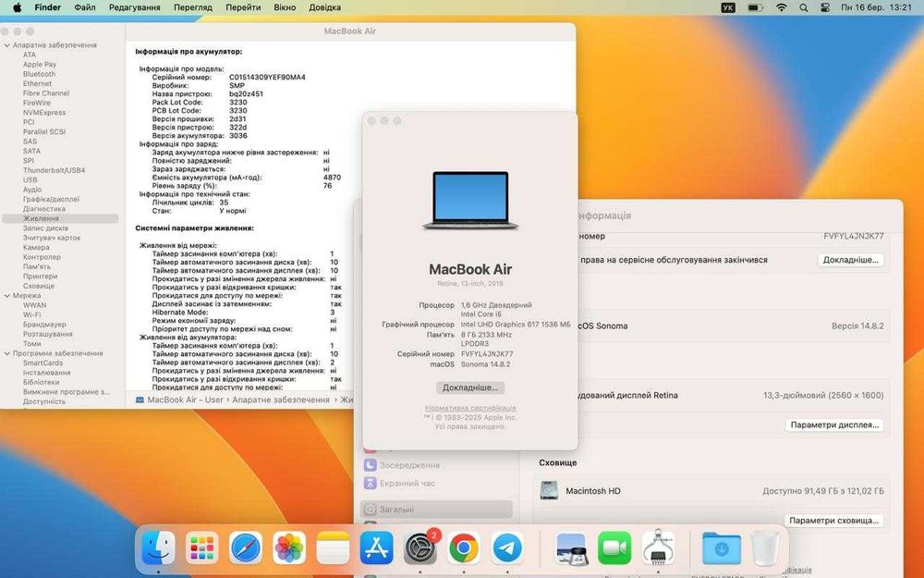
Task: Open FaceTime from the Dock
Action: click(614, 547)
